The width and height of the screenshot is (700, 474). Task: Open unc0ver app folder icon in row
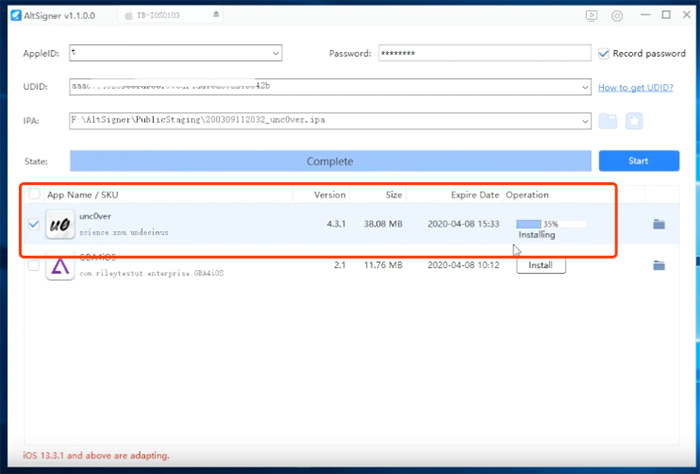tap(659, 224)
